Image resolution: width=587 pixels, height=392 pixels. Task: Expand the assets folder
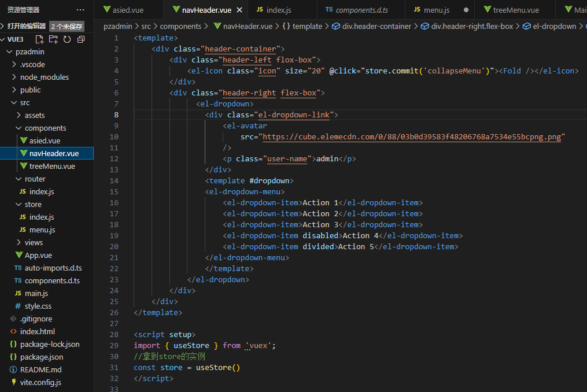point(19,115)
